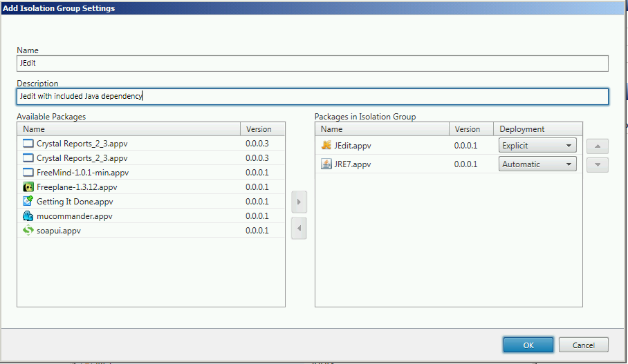Click the soapui package icon

point(28,231)
